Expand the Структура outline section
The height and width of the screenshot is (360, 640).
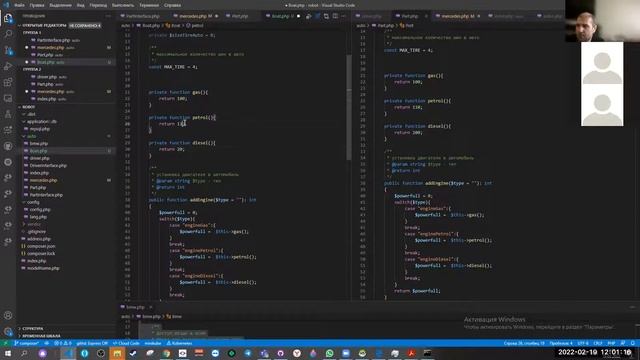pyautogui.click(x=32, y=328)
